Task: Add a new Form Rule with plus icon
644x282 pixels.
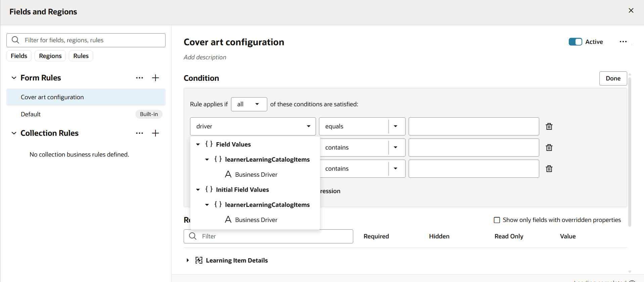Action: (x=155, y=78)
